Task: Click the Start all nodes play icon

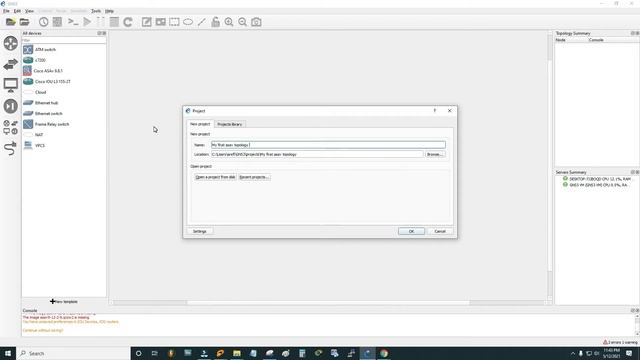Action: [87, 22]
